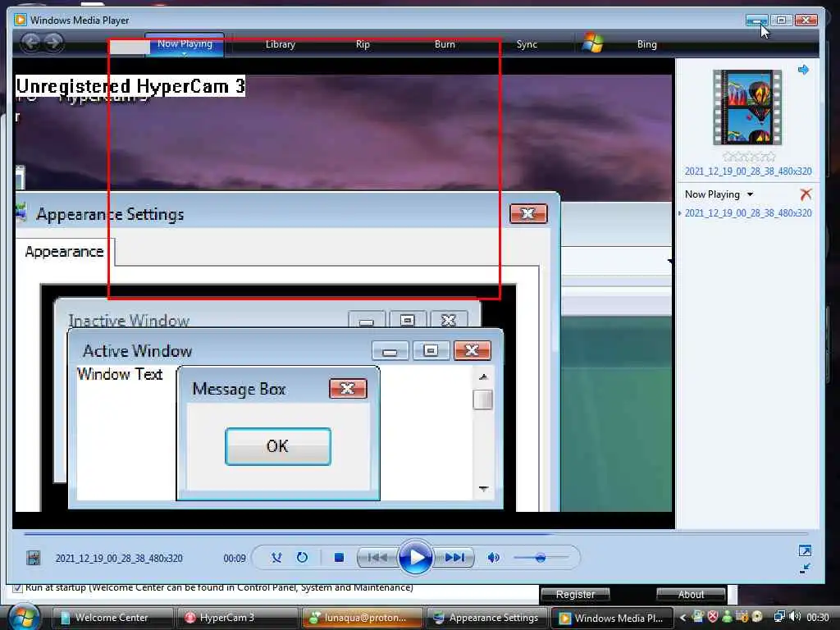
Task: Expand the Now Playing list dropdown
Action: (x=750, y=194)
